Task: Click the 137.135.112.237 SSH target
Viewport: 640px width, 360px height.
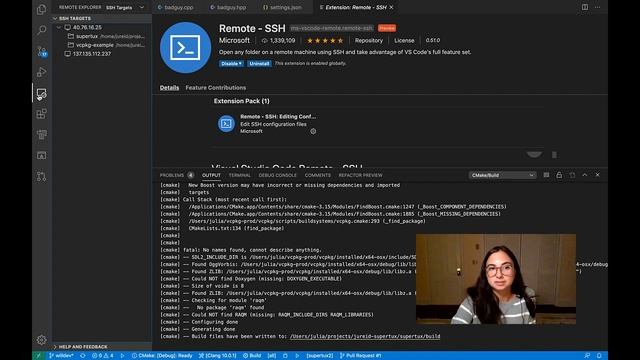Action: click(92, 53)
